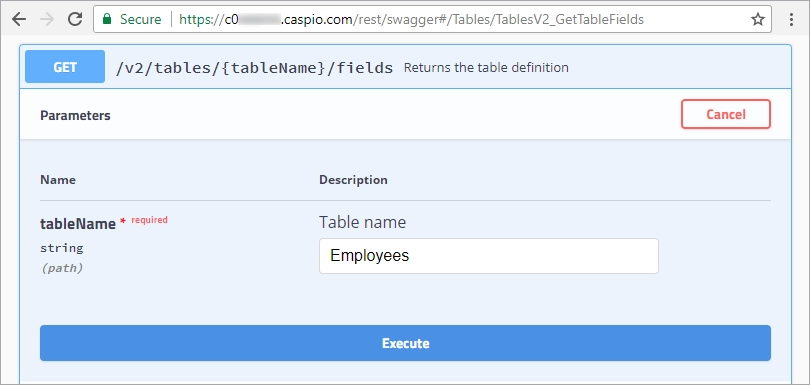The height and width of the screenshot is (385, 810).
Task: Click the 'Returns the table definition' summary
Action: click(x=486, y=68)
